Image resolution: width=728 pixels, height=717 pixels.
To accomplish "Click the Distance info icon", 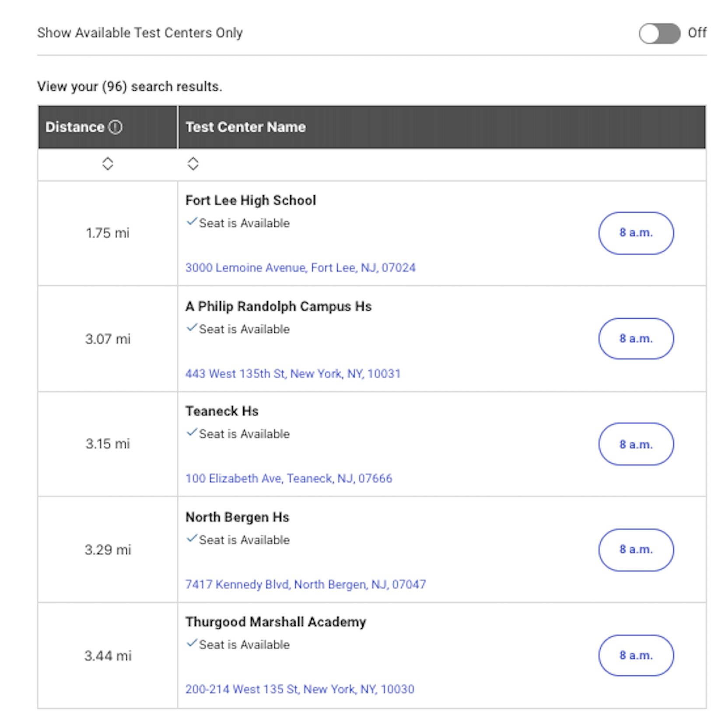I will [x=115, y=127].
